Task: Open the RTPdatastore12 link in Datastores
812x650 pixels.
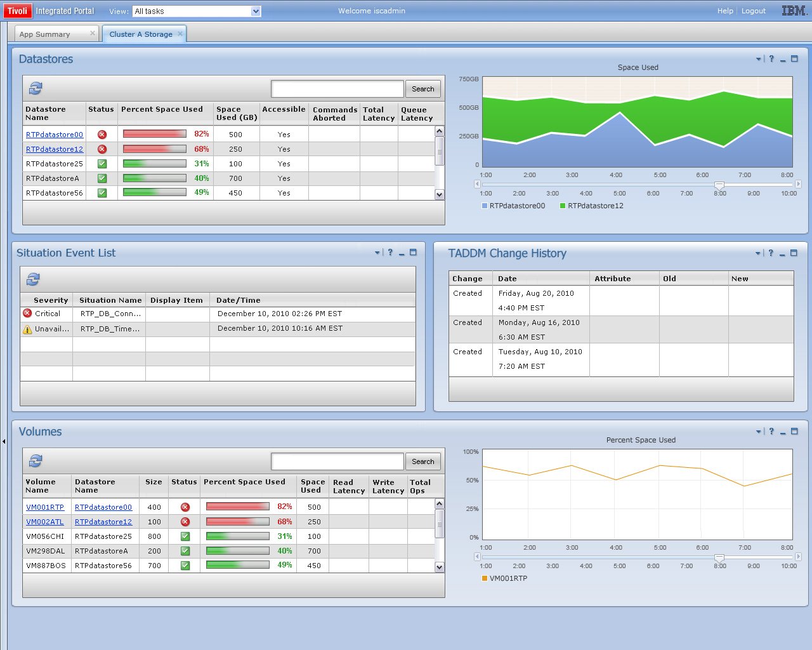Action: tap(55, 149)
